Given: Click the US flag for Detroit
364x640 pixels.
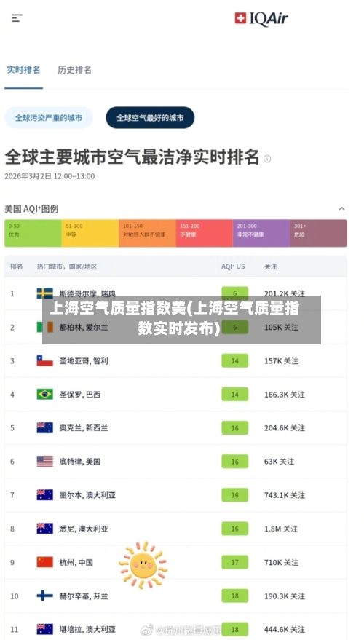Looking at the screenshot, I should pos(45,462).
